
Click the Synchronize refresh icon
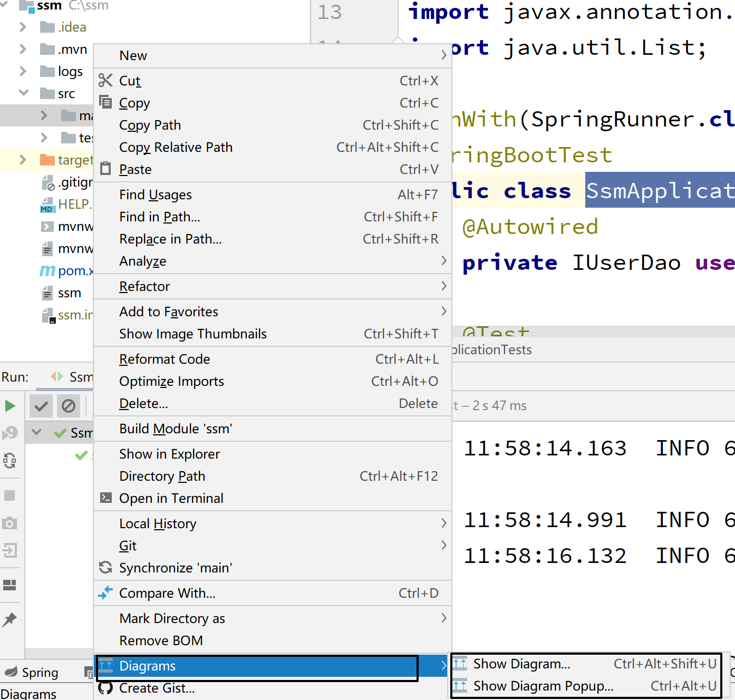point(105,567)
